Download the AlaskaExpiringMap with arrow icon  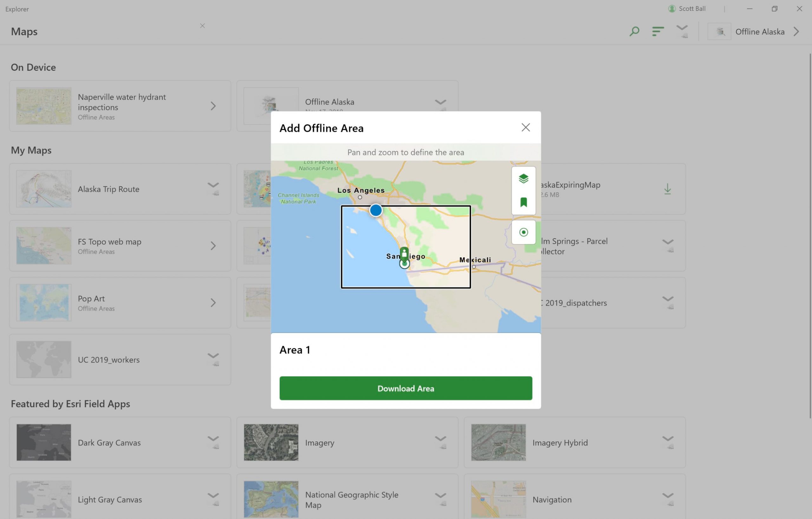point(667,189)
